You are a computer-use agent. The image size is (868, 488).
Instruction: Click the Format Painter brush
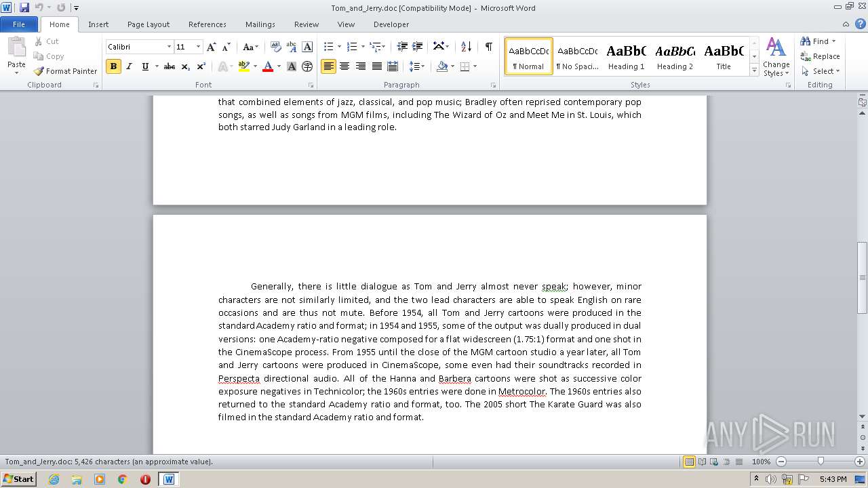pyautogui.click(x=39, y=71)
